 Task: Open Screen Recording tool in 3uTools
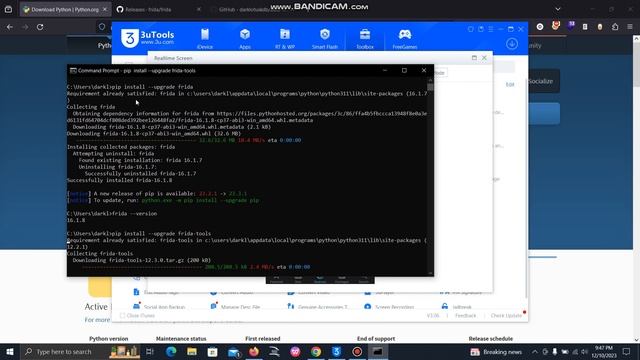click(x=389, y=307)
